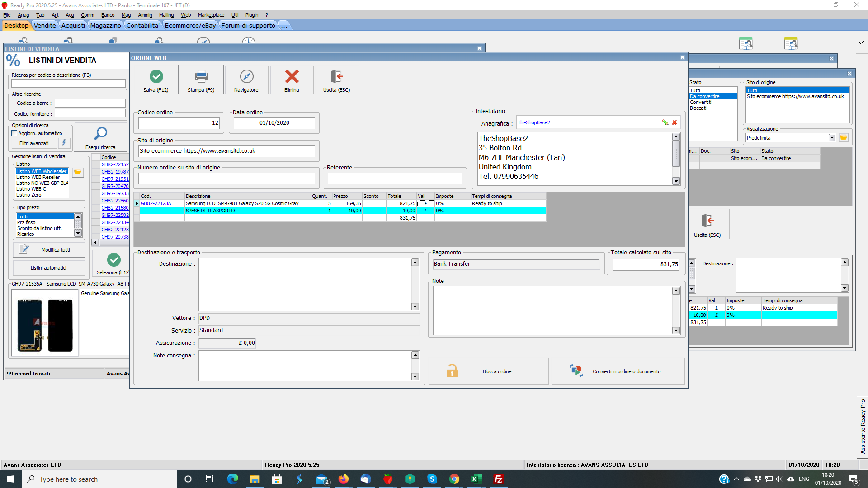Click Uscita (ESC) icon in background window
868x488 pixels.
(x=708, y=221)
